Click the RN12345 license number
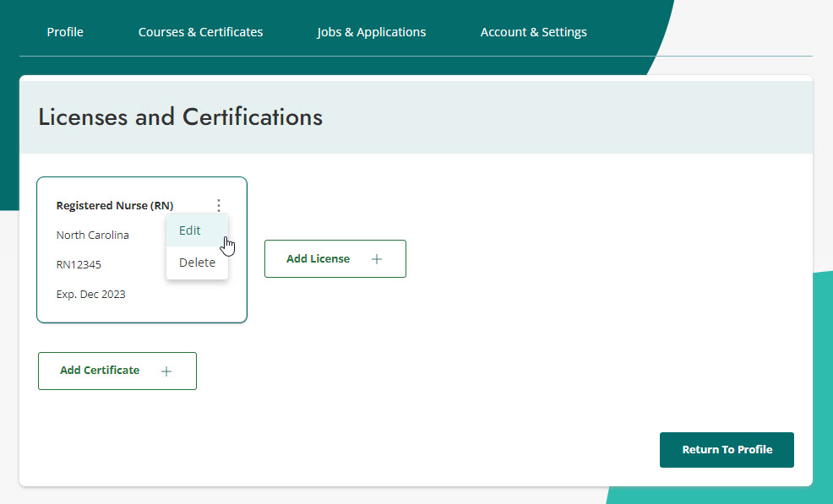Screen dimensions: 833x504 (x=78, y=263)
